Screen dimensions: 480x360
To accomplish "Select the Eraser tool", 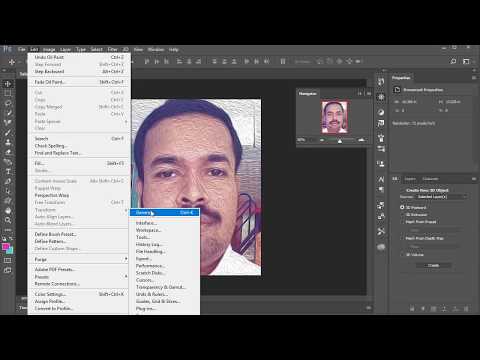I will pyautogui.click(x=8, y=152).
